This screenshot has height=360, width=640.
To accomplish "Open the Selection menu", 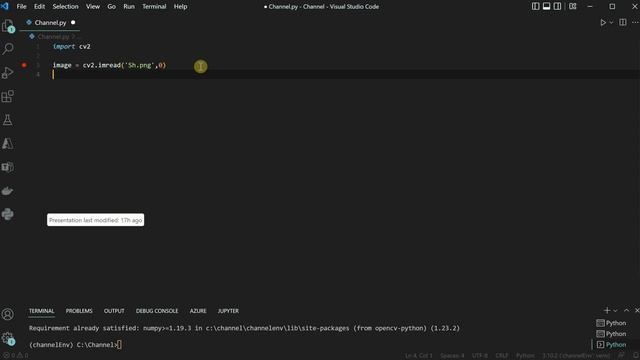I will [x=65, y=7].
